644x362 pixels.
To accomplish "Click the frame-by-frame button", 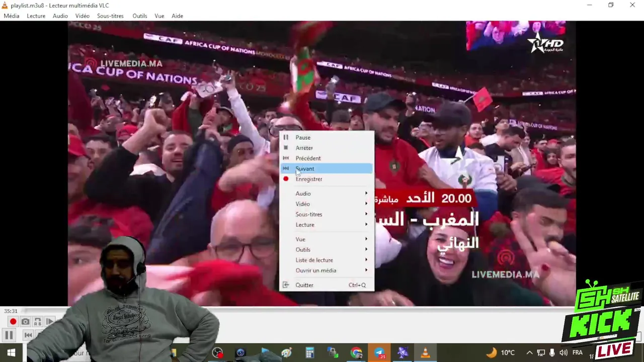I will [x=50, y=322].
